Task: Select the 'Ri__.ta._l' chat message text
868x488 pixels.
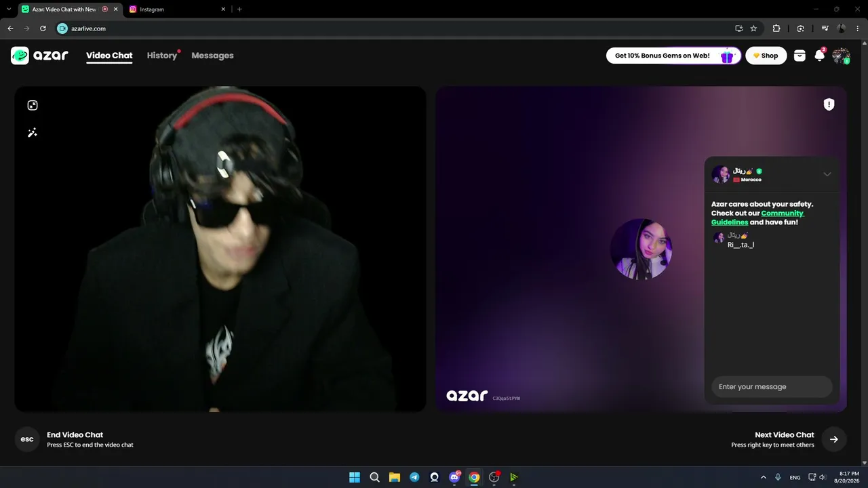Action: point(741,245)
